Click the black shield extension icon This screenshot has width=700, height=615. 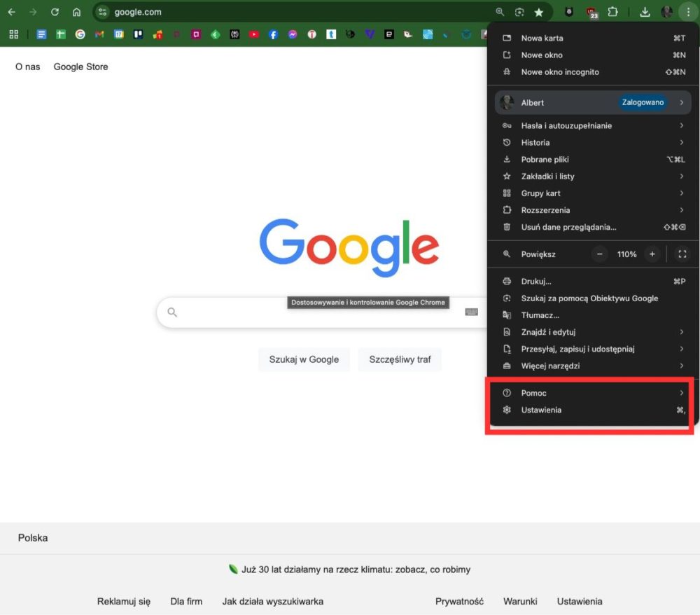tap(568, 12)
